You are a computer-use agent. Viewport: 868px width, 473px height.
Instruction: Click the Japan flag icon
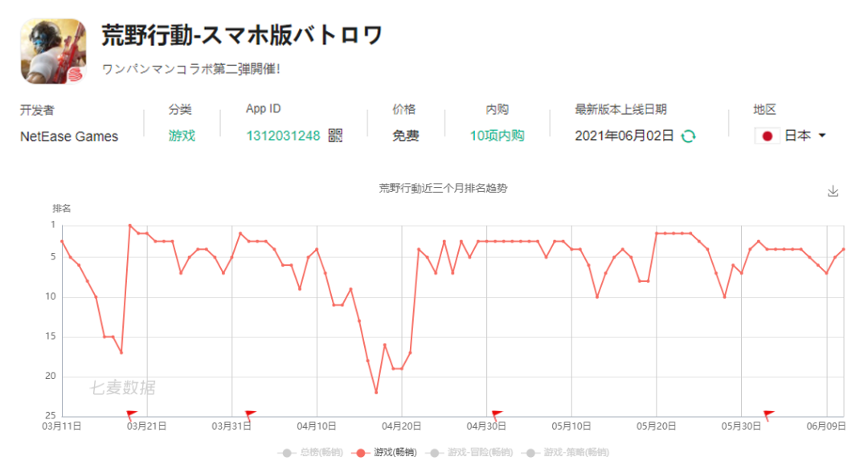[x=767, y=136]
